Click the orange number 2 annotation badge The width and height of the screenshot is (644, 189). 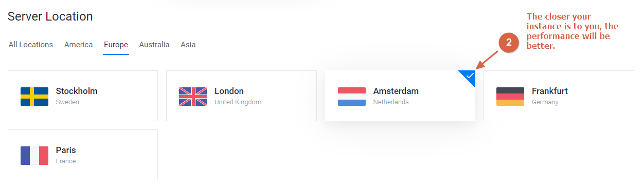(x=509, y=43)
